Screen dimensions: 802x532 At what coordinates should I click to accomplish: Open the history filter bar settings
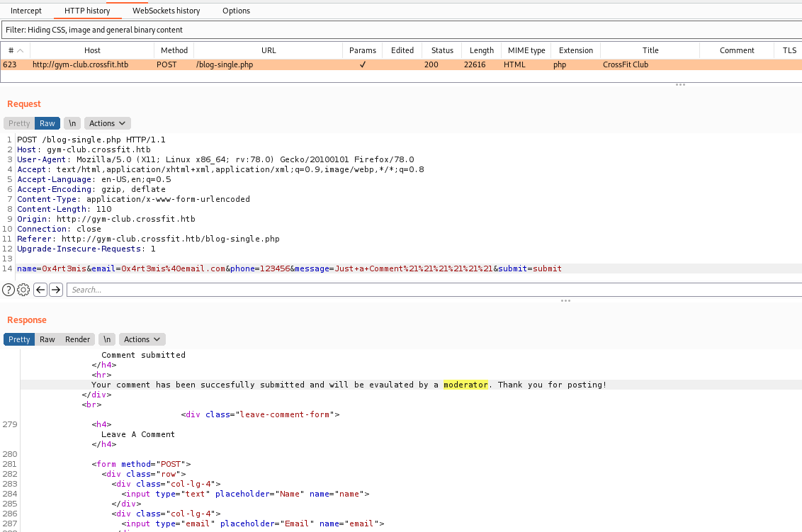coord(400,30)
